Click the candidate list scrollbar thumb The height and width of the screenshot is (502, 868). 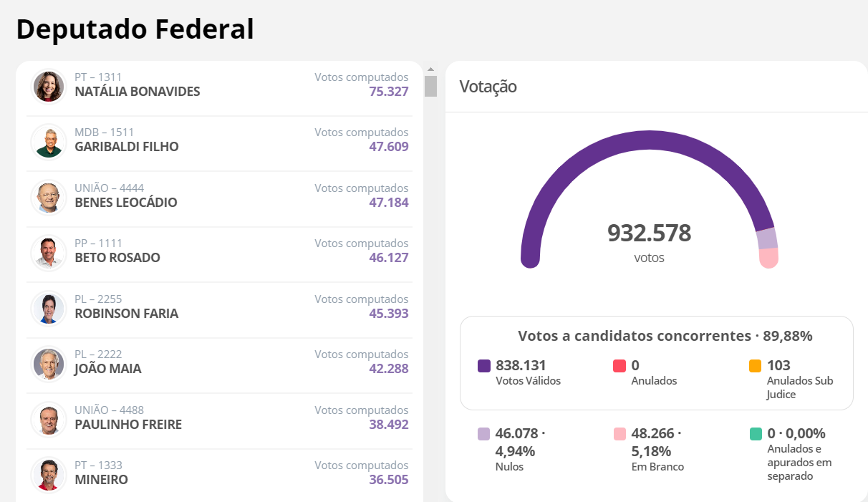pyautogui.click(x=430, y=86)
